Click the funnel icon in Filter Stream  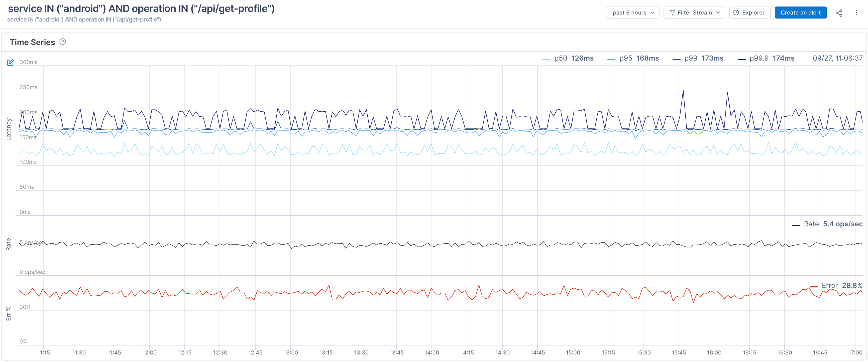coord(672,13)
